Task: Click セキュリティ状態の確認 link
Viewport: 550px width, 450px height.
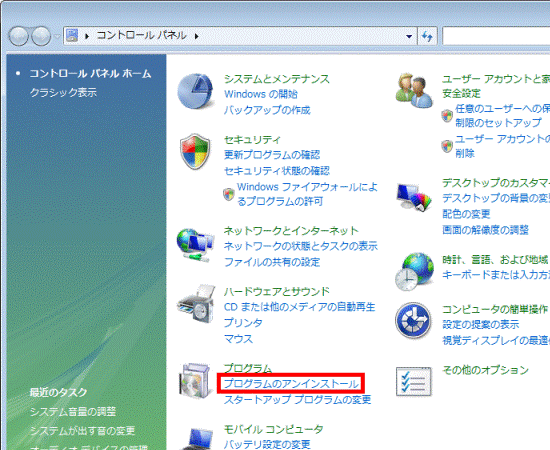Action: 277,171
